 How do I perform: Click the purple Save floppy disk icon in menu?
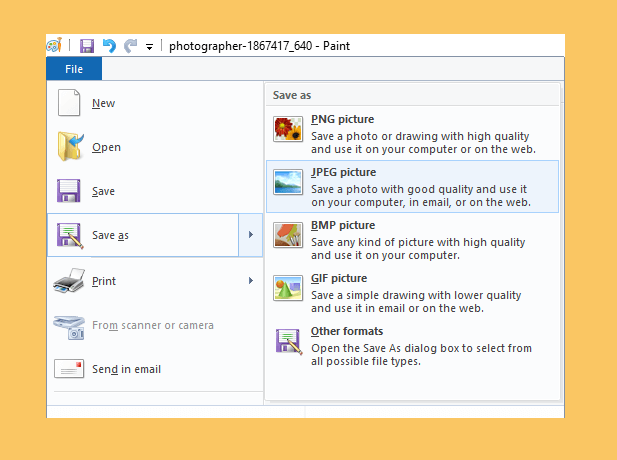(x=68, y=191)
